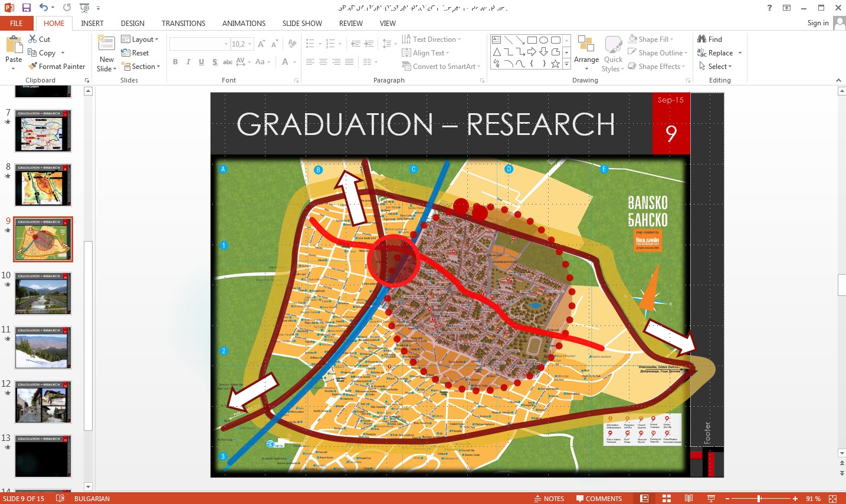
Task: Toggle Bold formatting
Action: point(175,62)
